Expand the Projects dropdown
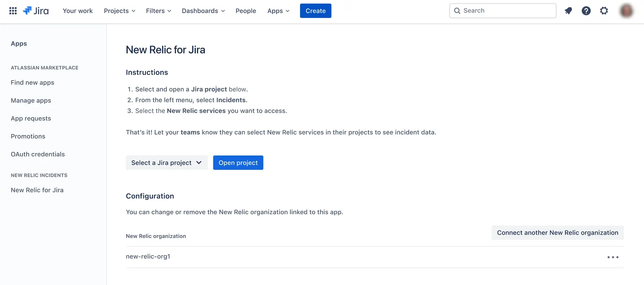This screenshot has width=644, height=285. point(119,11)
